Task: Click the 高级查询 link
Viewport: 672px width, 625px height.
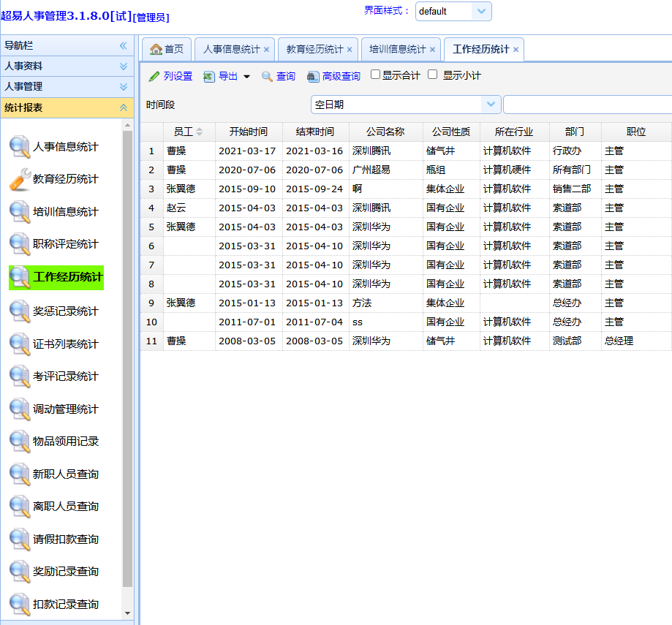Action: point(341,76)
